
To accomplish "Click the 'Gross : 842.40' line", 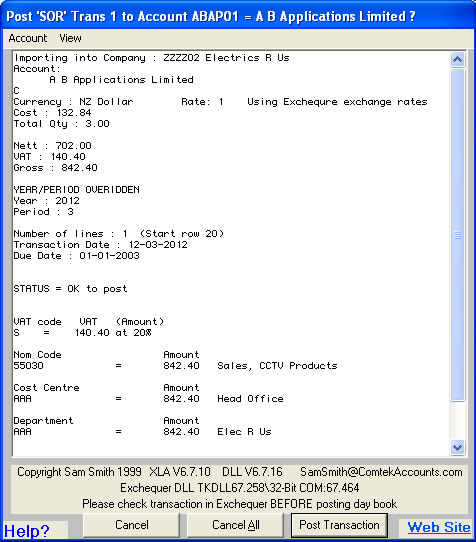I will click(x=55, y=168).
